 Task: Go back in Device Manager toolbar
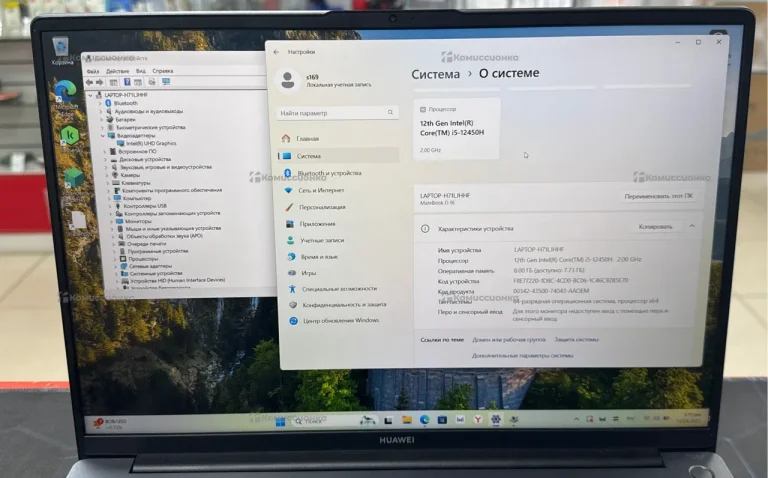coord(89,82)
